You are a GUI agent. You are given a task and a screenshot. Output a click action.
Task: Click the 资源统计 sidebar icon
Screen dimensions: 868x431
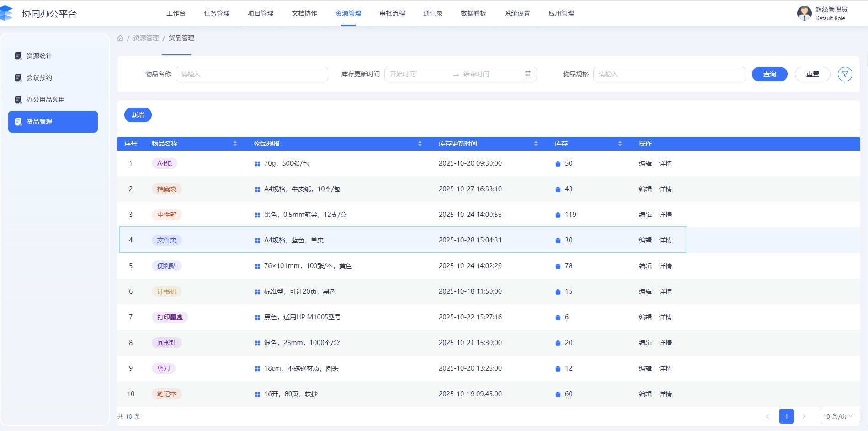(18, 56)
